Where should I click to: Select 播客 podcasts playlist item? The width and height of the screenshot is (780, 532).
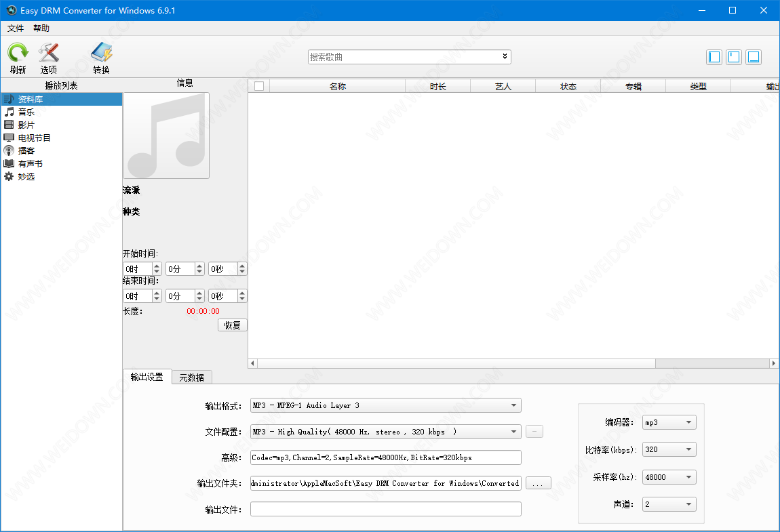point(61,150)
